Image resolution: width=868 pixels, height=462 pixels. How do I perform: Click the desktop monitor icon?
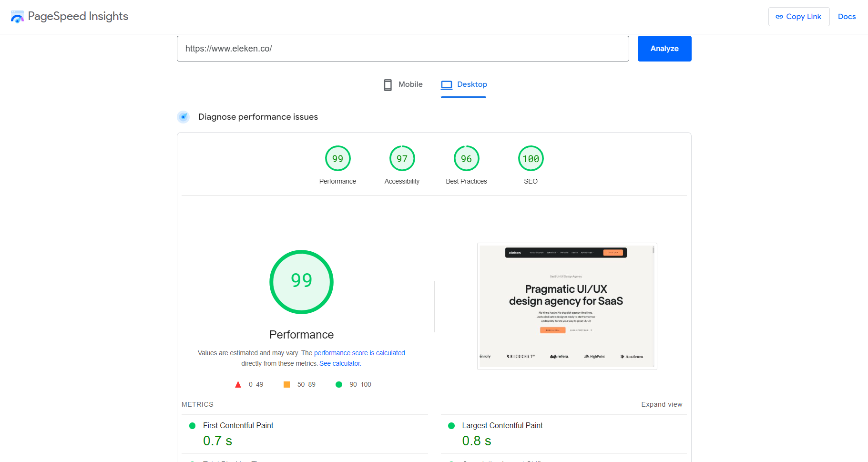point(447,85)
